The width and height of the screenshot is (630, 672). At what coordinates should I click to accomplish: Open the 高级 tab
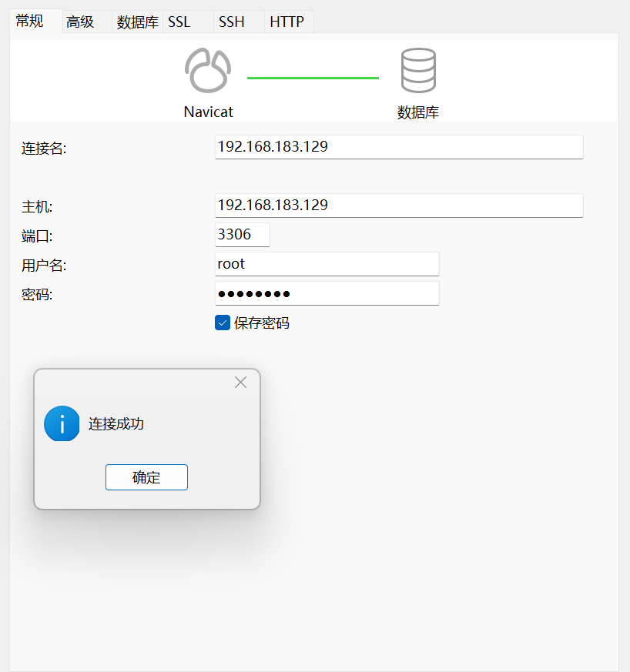click(x=87, y=22)
